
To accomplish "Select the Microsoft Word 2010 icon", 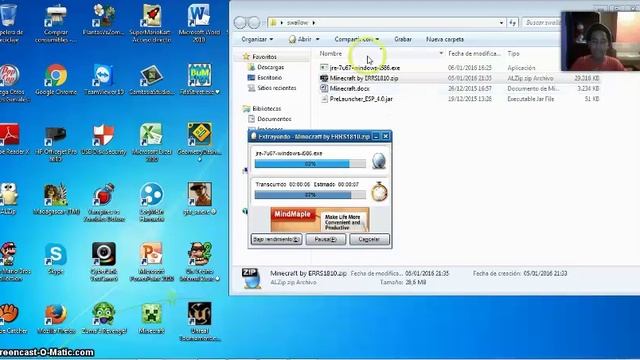I will 199,22.
